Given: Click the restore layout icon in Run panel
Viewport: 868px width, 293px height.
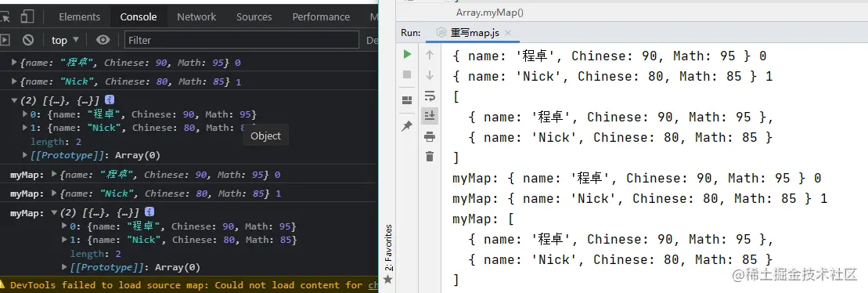Looking at the screenshot, I should [x=408, y=100].
